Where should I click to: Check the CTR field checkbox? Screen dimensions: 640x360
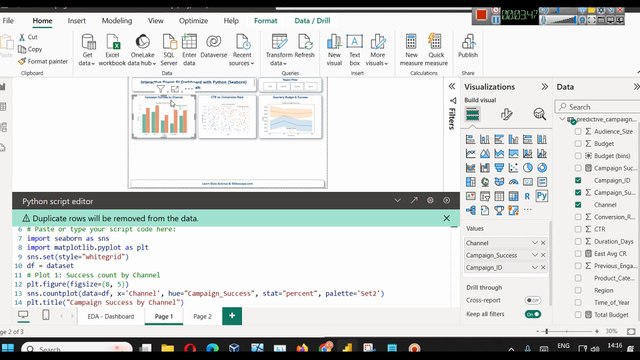(578, 229)
